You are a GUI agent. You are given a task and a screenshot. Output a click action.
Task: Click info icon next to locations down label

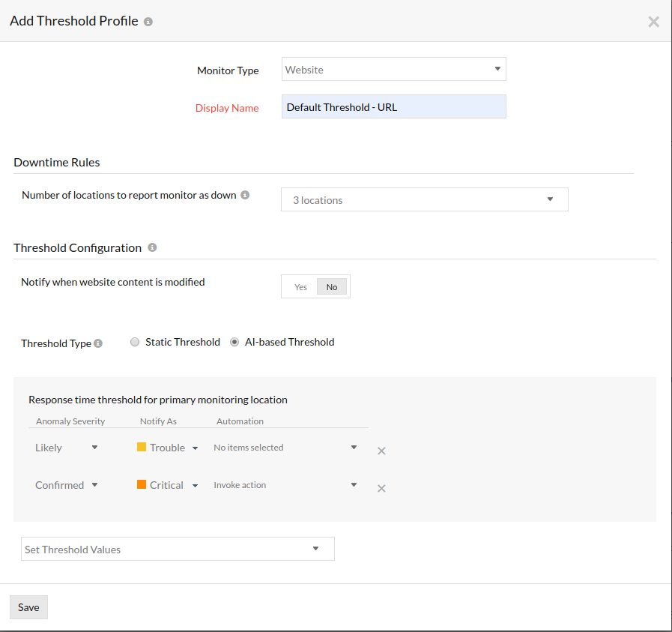pyautogui.click(x=245, y=195)
